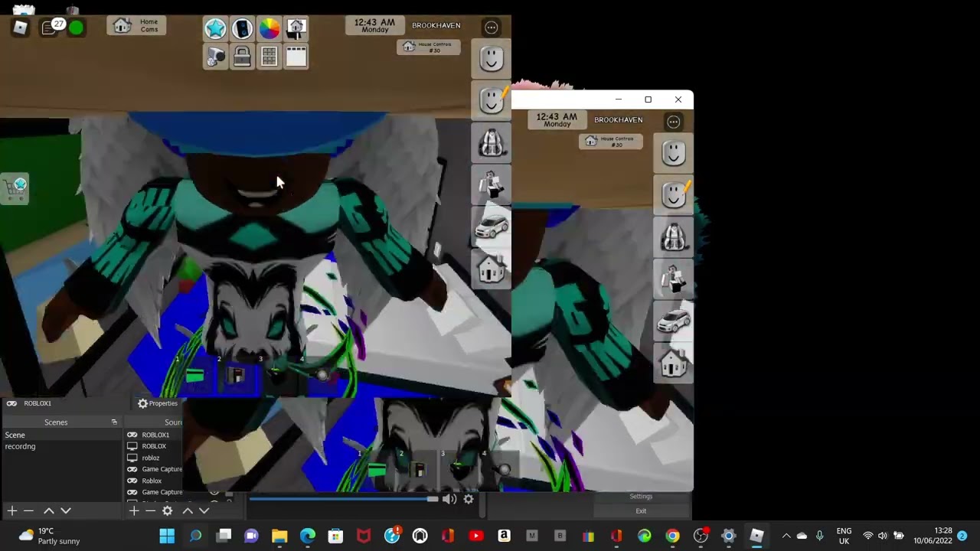Open the house icon in main game sidebar
The image size is (980, 551).
[x=492, y=269]
